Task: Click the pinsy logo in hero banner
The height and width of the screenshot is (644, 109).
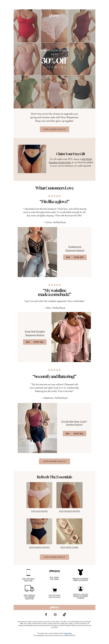Action: (54, 15)
